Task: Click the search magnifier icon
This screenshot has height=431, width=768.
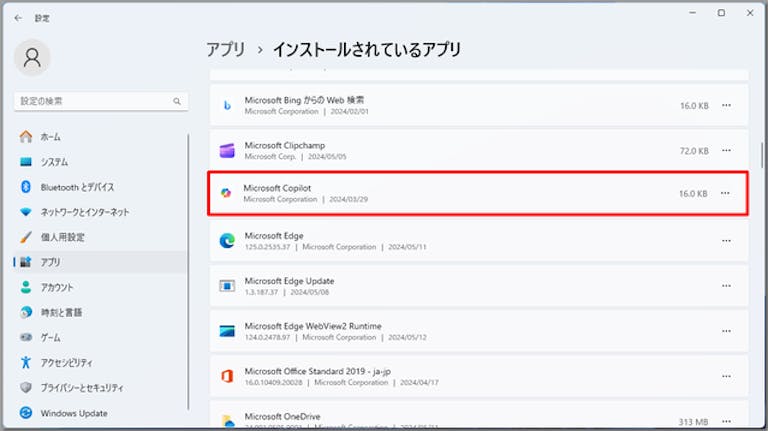Action: [x=177, y=101]
